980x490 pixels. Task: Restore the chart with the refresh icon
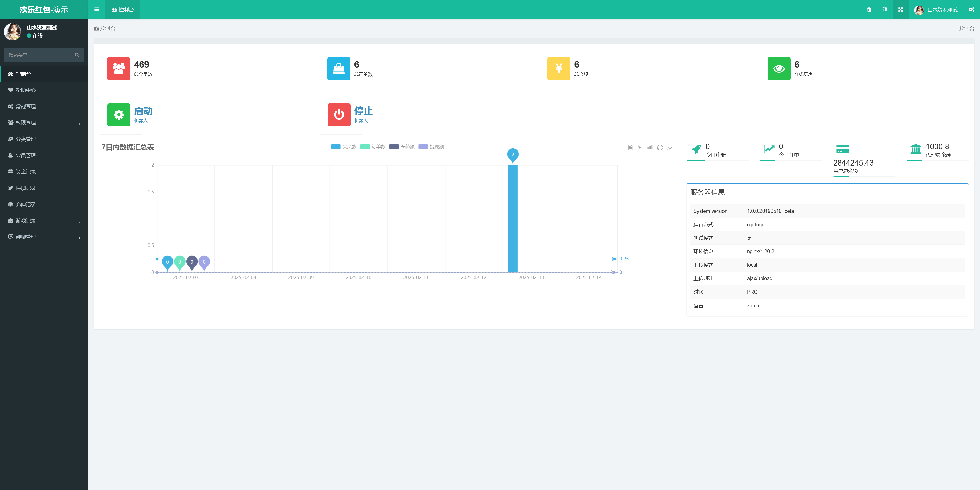(x=660, y=148)
